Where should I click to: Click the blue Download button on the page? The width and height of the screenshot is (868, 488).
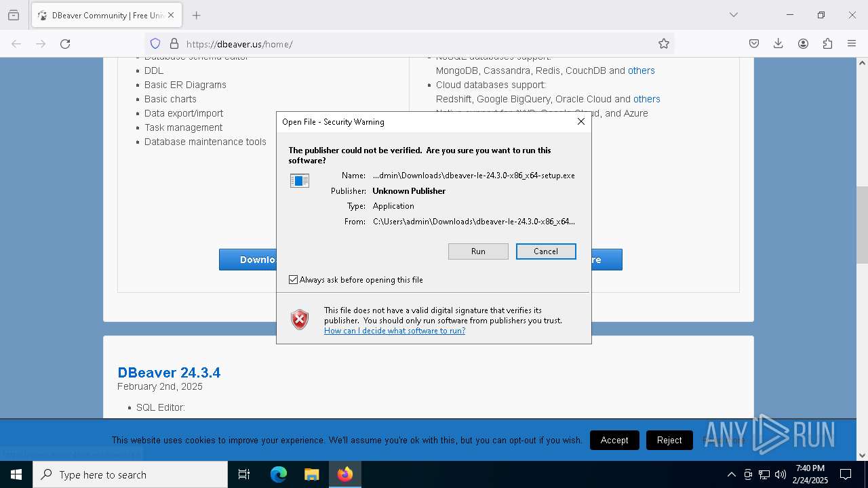click(248, 260)
